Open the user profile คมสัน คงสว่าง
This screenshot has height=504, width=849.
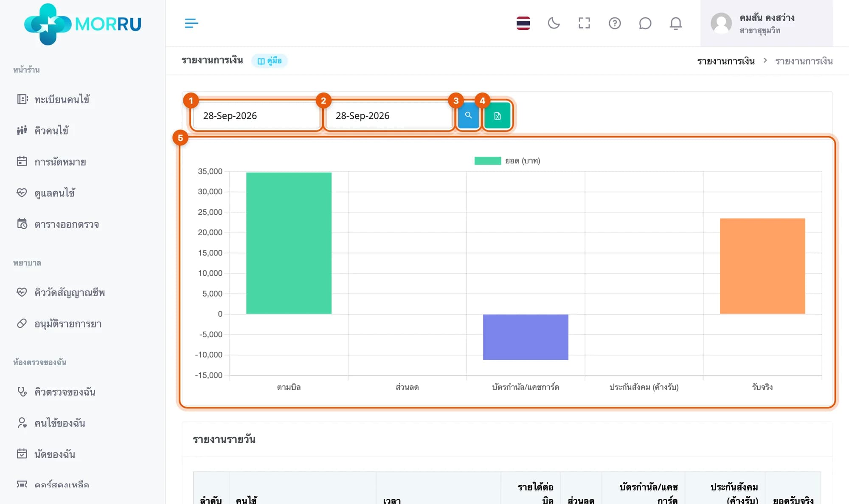point(766,23)
